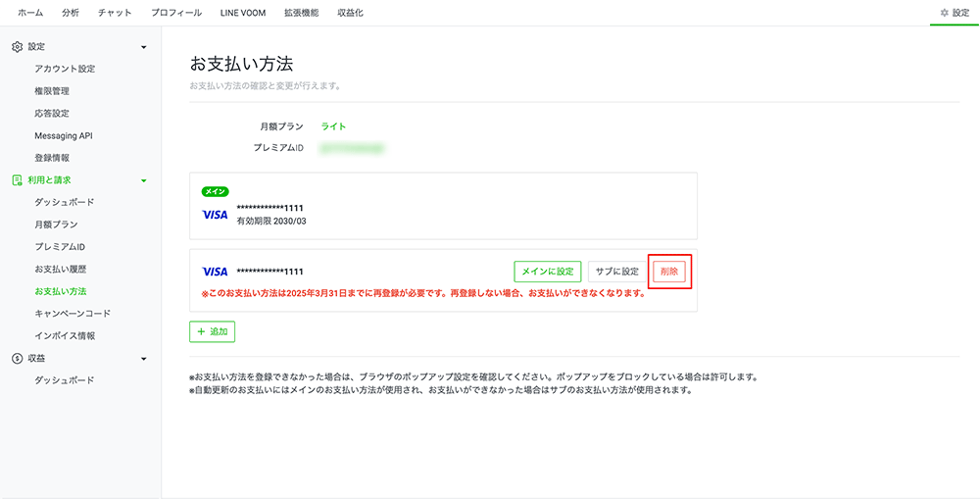The image size is (980, 499).
Task: Click the VISA logo on the main card
Action: click(x=215, y=214)
